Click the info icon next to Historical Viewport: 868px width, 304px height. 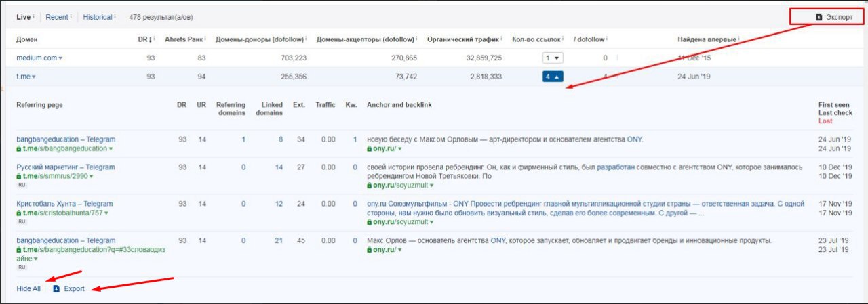tap(115, 16)
